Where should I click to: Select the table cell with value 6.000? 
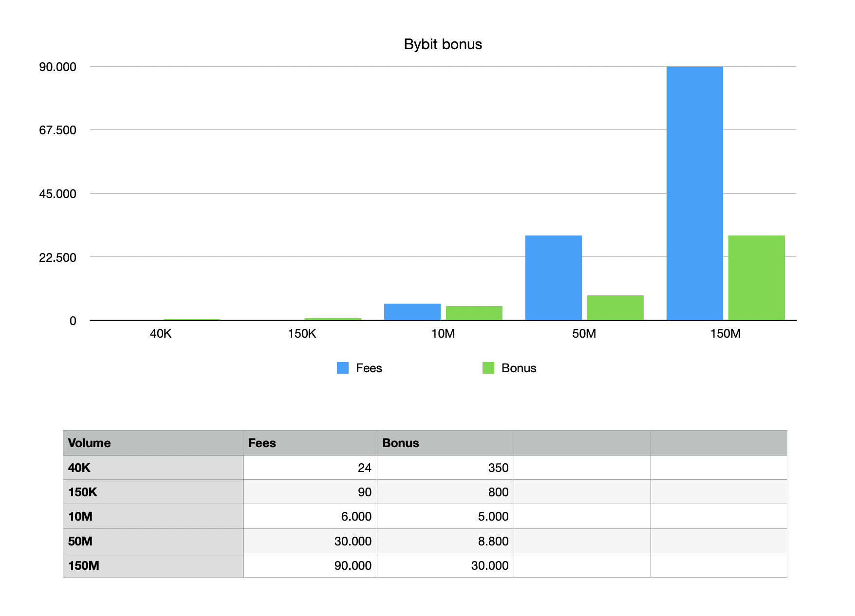click(x=310, y=516)
